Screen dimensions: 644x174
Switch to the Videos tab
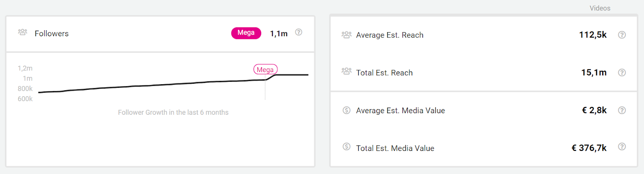pyautogui.click(x=600, y=8)
